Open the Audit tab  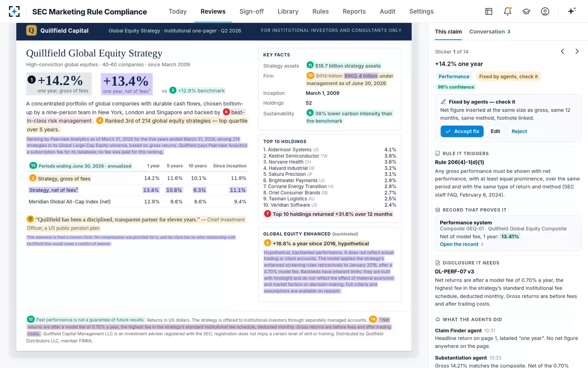388,11
